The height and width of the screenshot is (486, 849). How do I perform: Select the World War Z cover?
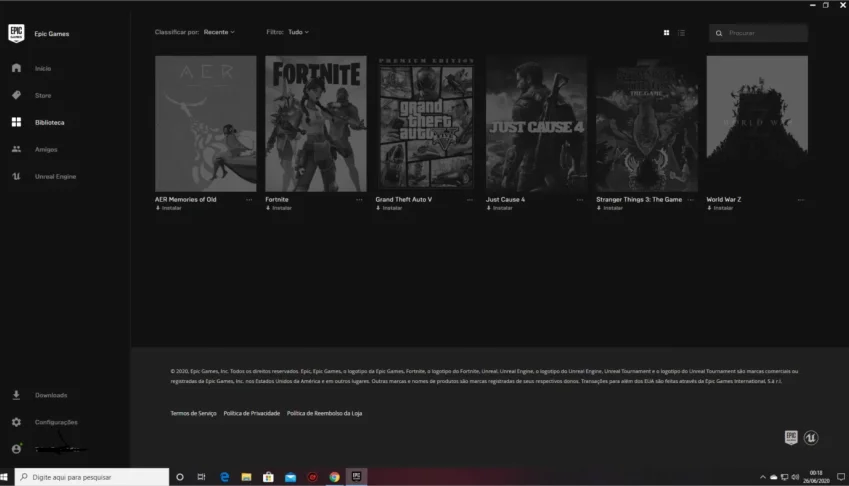tap(757, 123)
